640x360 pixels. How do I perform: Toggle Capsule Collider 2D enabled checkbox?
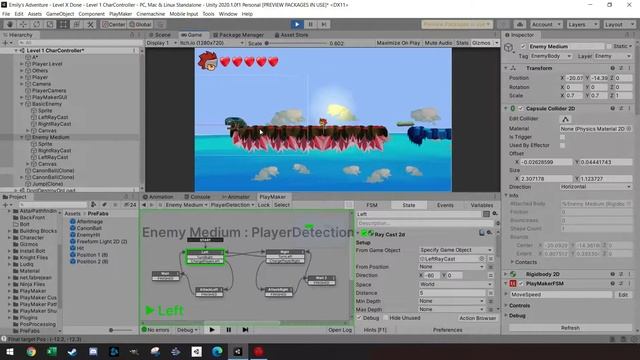520,109
